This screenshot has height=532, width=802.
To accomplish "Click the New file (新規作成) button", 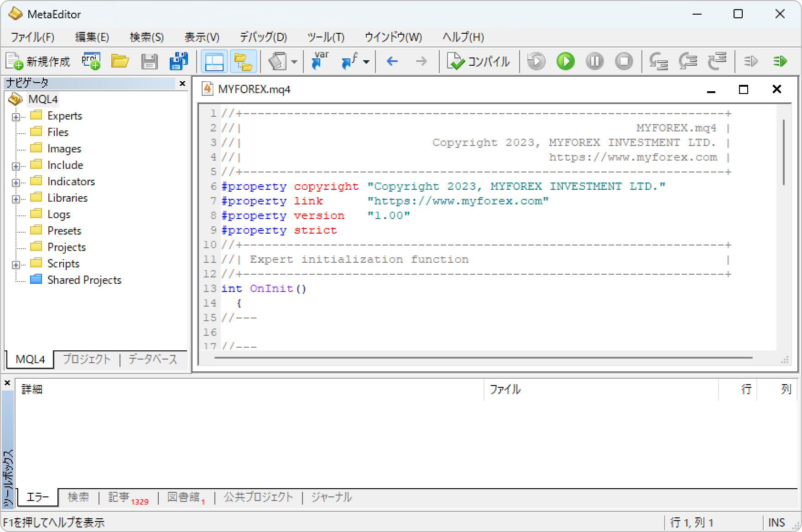I will tap(38, 61).
